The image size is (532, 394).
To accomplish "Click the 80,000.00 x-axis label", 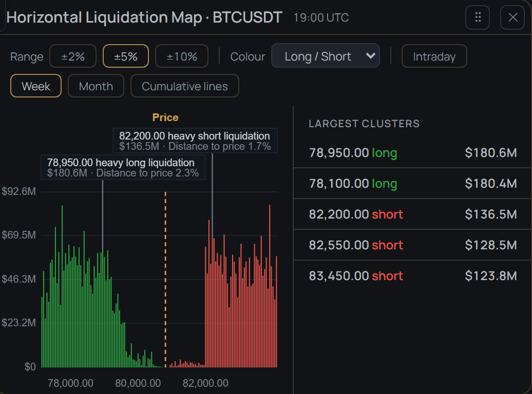I will coord(138,383).
